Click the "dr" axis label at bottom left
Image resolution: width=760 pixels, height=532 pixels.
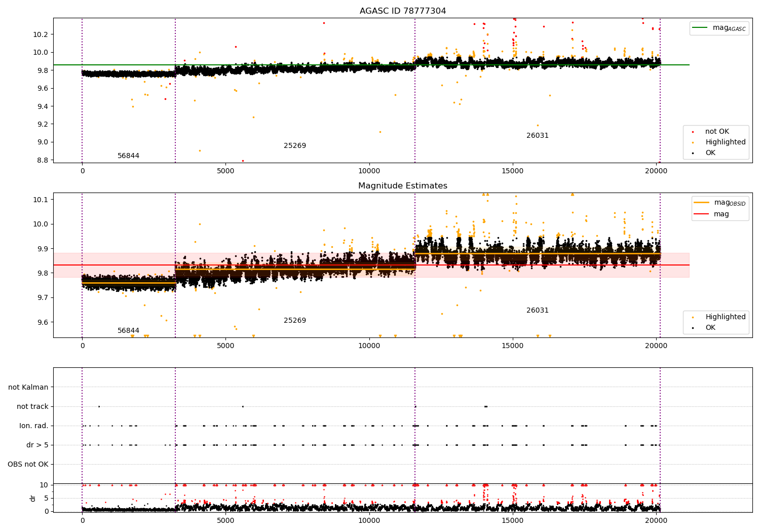pos(33,498)
